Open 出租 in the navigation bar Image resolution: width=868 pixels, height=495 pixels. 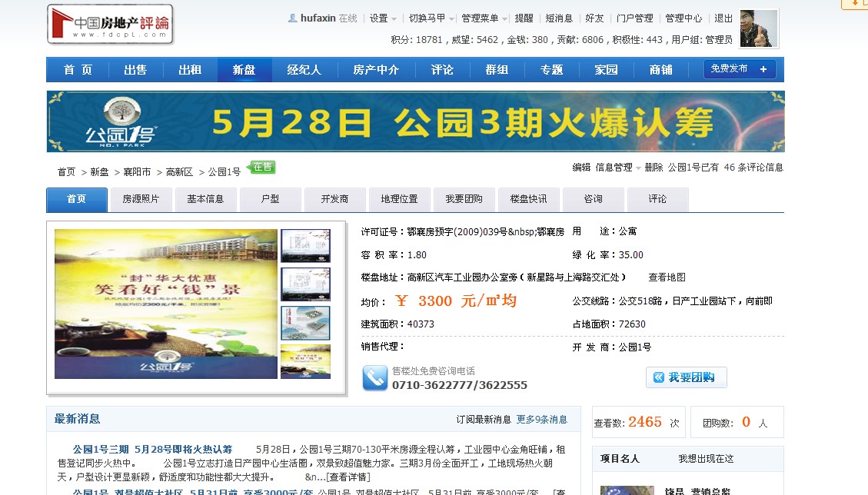(190, 70)
